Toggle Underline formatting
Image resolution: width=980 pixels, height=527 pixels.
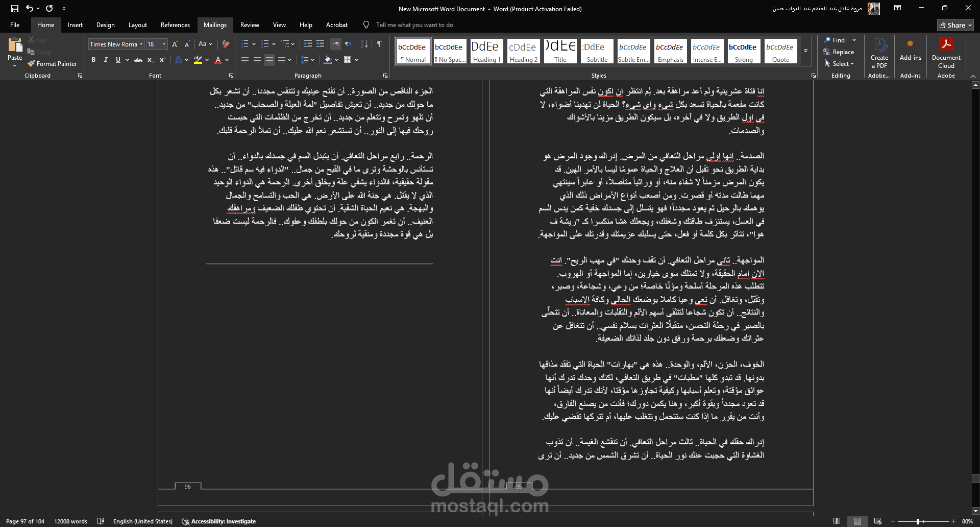pyautogui.click(x=118, y=60)
